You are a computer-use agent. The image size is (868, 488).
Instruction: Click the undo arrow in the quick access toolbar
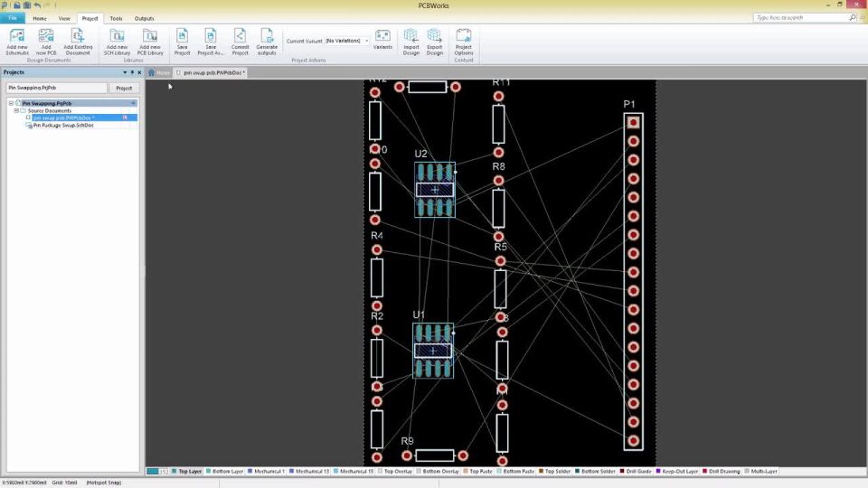click(x=37, y=5)
